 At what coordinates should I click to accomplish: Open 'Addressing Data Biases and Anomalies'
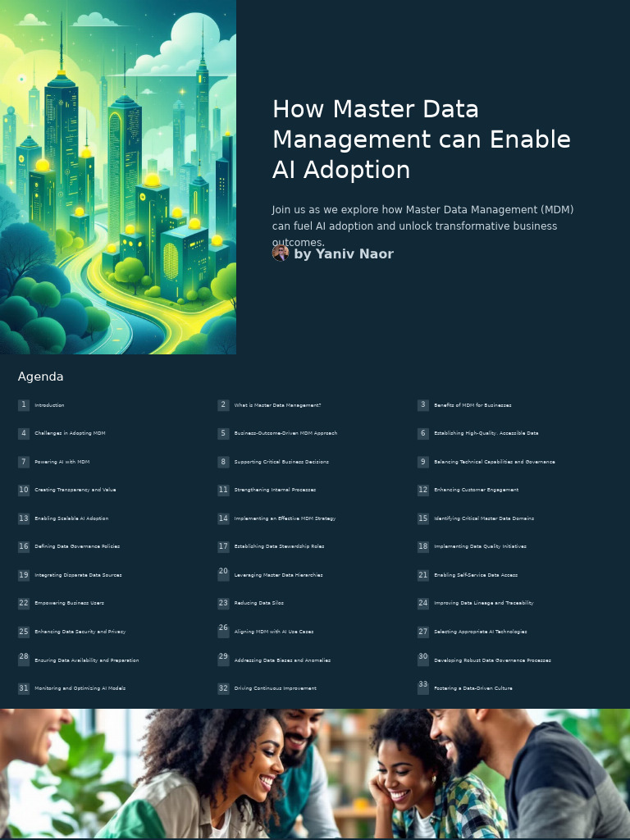pyautogui.click(x=282, y=660)
